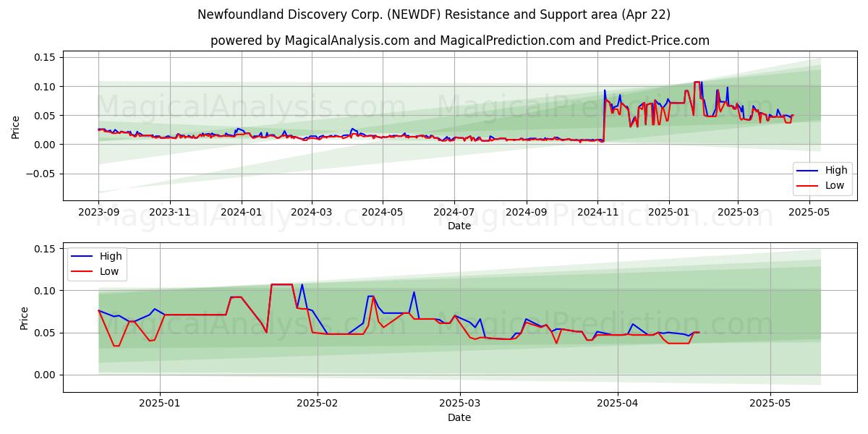
Task: Click top chart x-axis label '2024-07'
Action: 454,213
